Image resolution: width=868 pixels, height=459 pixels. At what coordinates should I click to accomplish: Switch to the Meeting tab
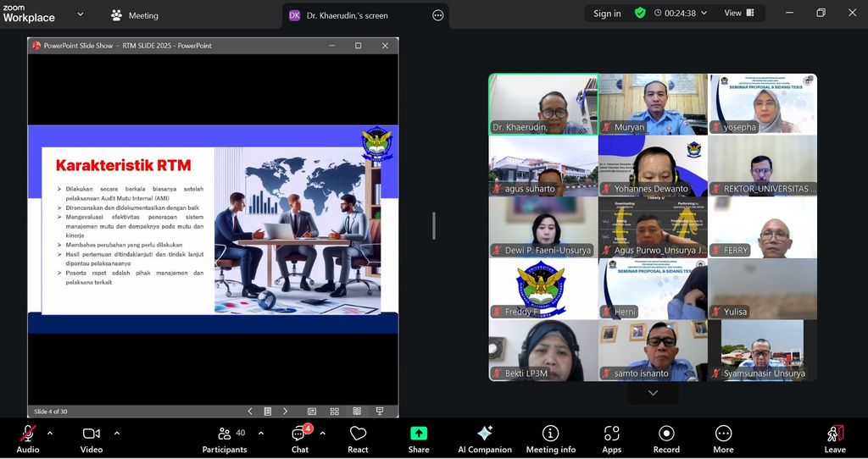pos(135,15)
